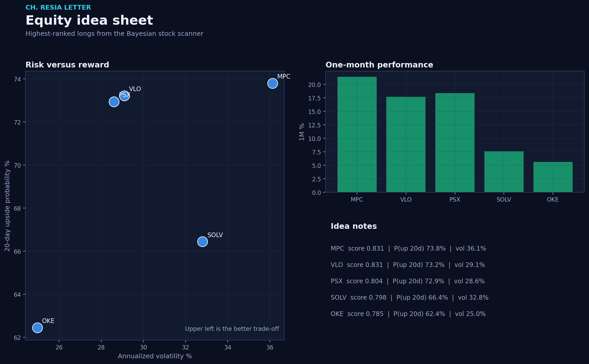
Task: Click the 'CH. RESIA LETTER' header
Action: 58,8
